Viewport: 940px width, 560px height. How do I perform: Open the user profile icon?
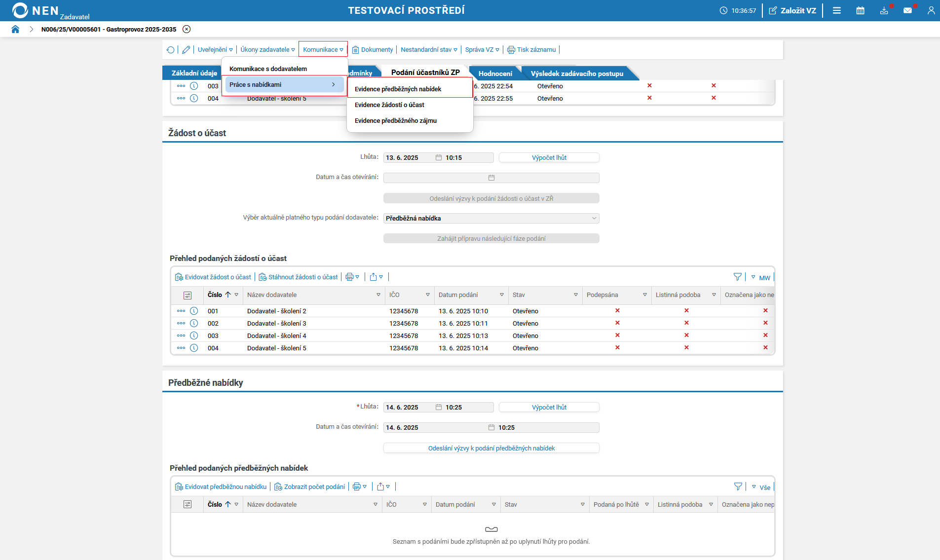(x=931, y=10)
